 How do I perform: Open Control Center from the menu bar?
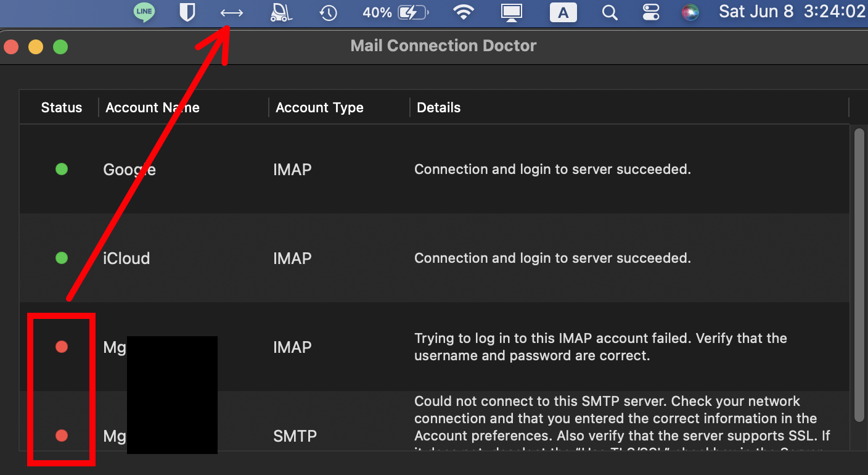[650, 12]
